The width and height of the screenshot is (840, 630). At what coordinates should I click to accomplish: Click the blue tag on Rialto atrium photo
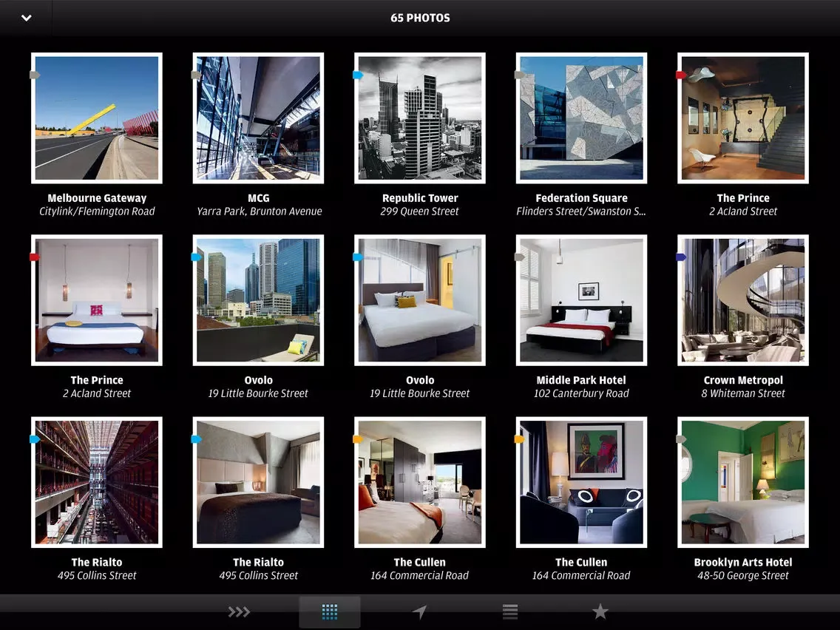click(x=35, y=439)
